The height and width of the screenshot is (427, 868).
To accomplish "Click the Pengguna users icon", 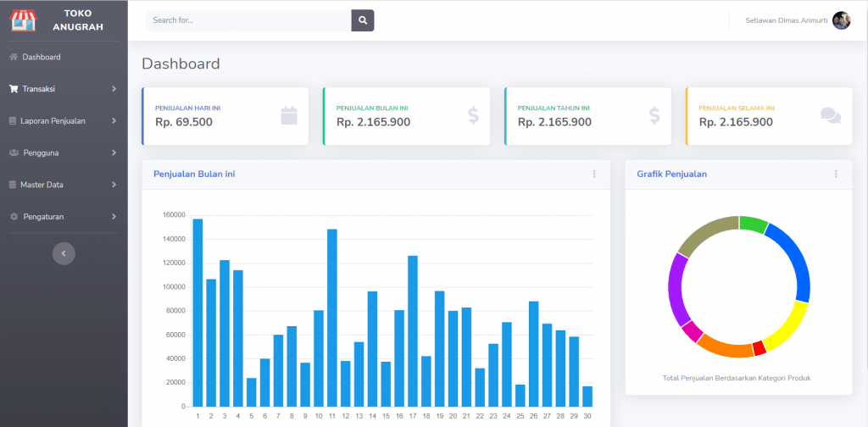I will coord(14,152).
